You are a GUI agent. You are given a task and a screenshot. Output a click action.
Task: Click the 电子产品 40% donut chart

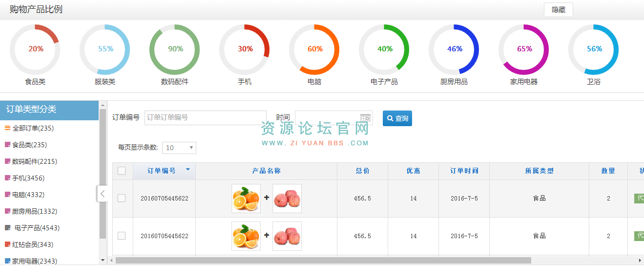click(384, 49)
